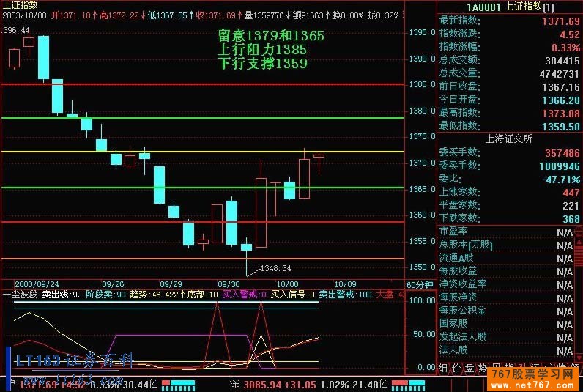Viewport: 583px width, 392px height.
Task: Select the green 留意1379和1365 annotation text
Action: [271, 36]
